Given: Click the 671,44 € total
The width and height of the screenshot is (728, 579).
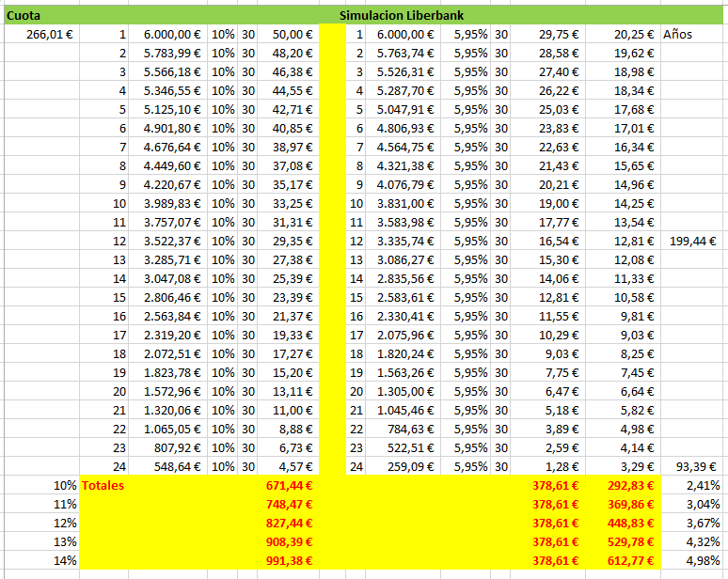Looking at the screenshot, I should pyautogui.click(x=289, y=485).
